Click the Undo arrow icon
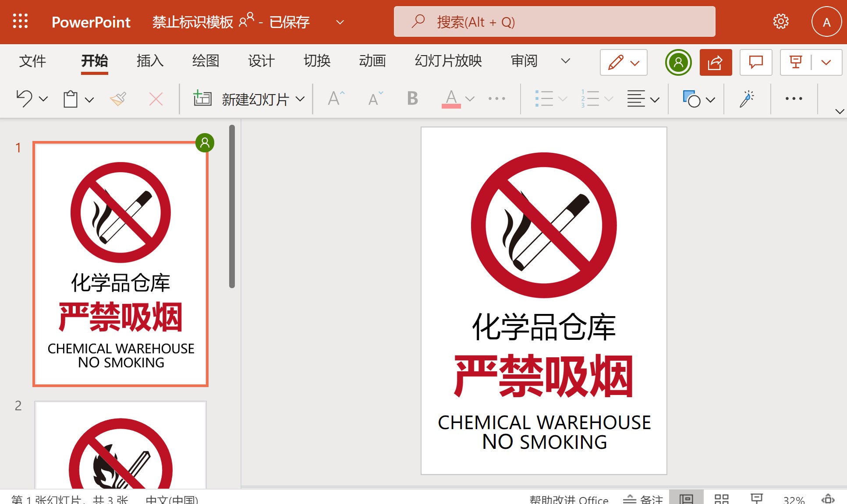The width and height of the screenshot is (847, 504). point(25,99)
